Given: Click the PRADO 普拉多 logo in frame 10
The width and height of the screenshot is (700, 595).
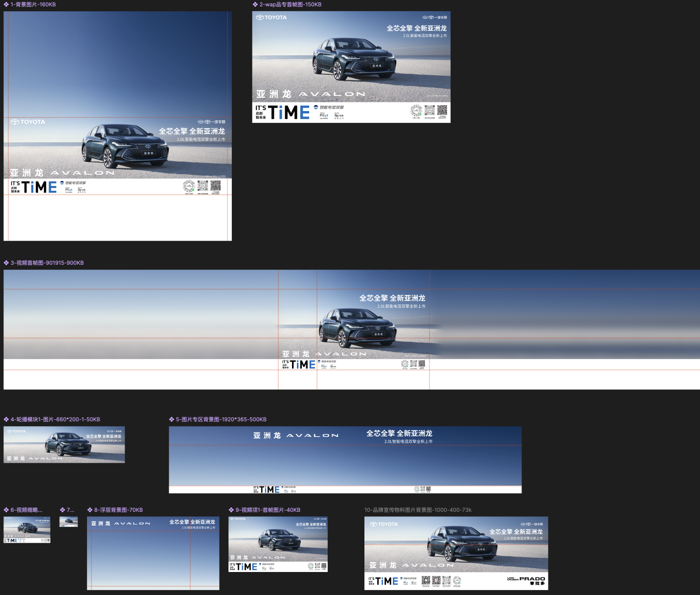Looking at the screenshot, I should coord(526,581).
